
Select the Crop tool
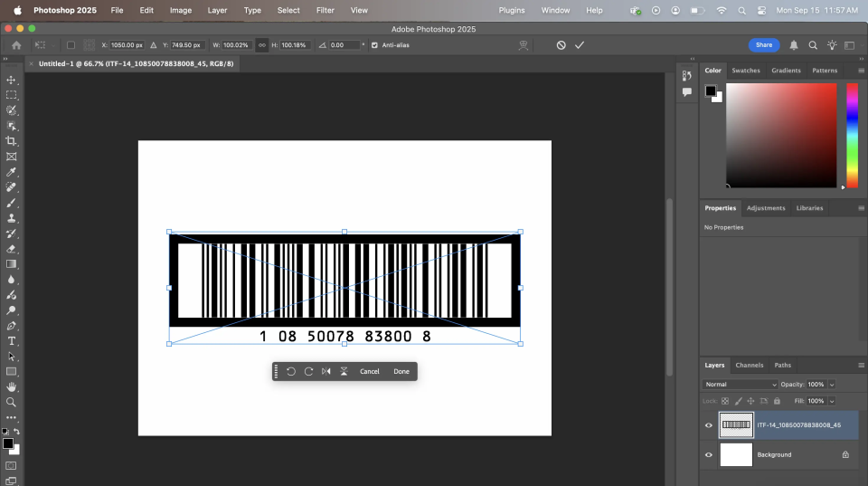pyautogui.click(x=11, y=141)
